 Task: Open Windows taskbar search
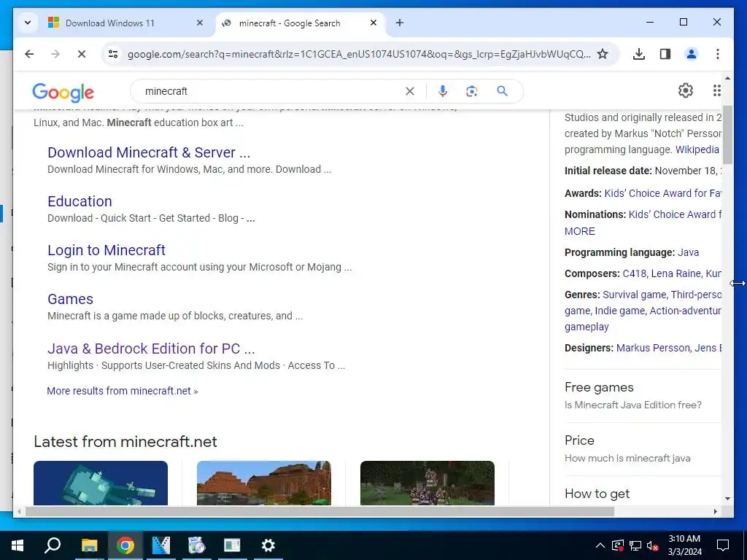pyautogui.click(x=53, y=545)
